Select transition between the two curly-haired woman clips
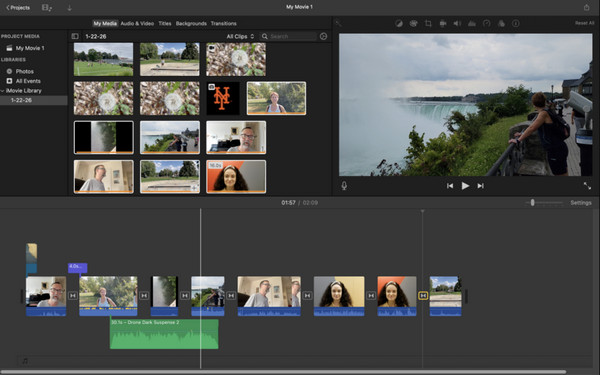600x375 pixels. pos(371,295)
